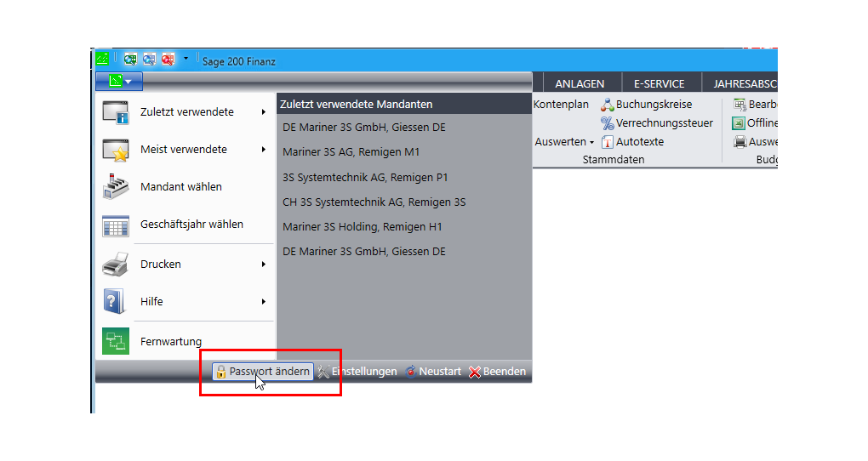Click the first green quick access toolbar icon
The image size is (868, 461).
click(130, 59)
